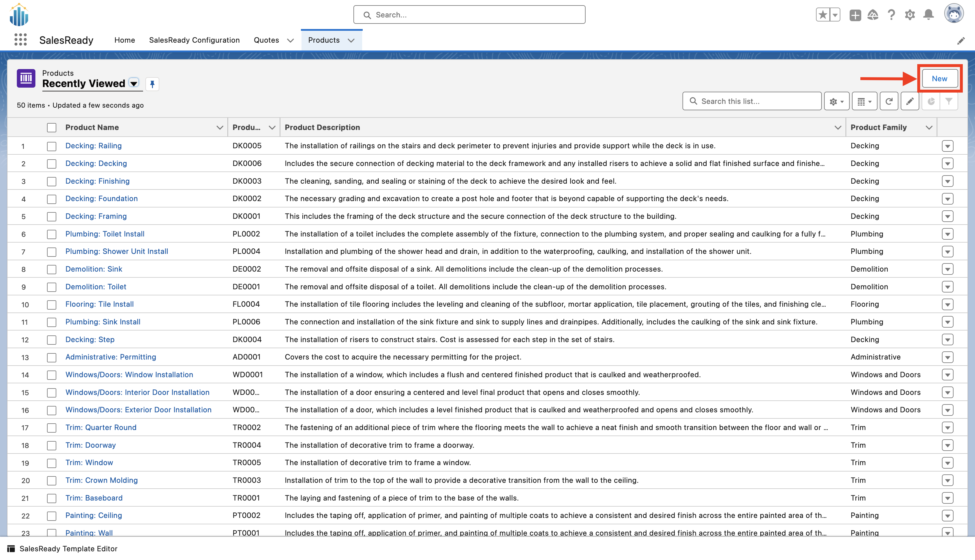The image size is (975, 560).
Task: Open the row actions dropdown for Decking: Framing
Action: coord(948,216)
